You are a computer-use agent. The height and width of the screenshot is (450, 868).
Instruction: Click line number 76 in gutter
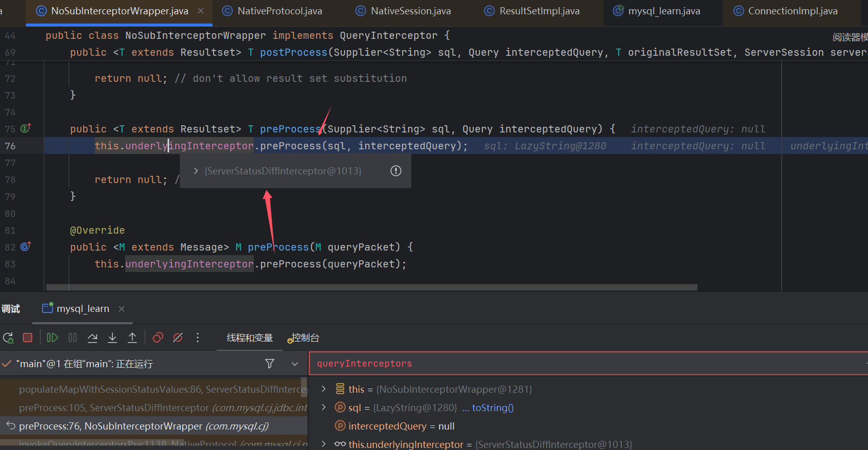click(10, 146)
